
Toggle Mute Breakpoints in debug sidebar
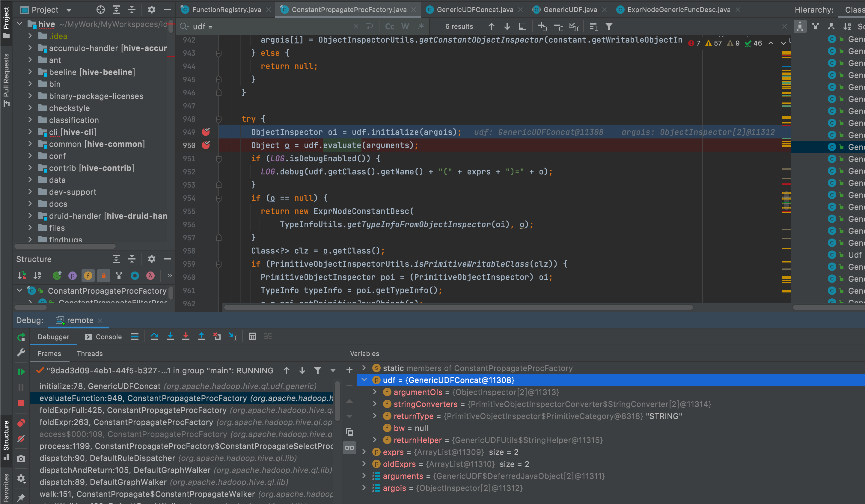point(21,438)
